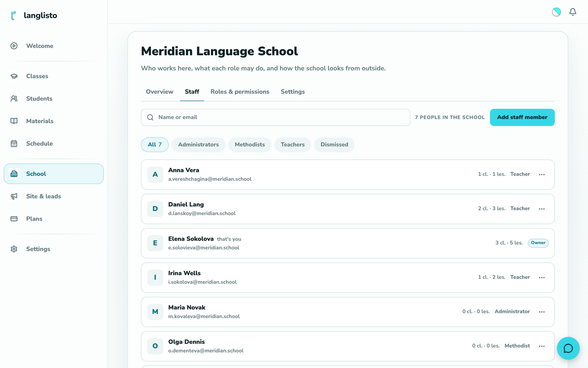Open Plans in the sidebar
The image size is (588, 368).
click(54, 219)
